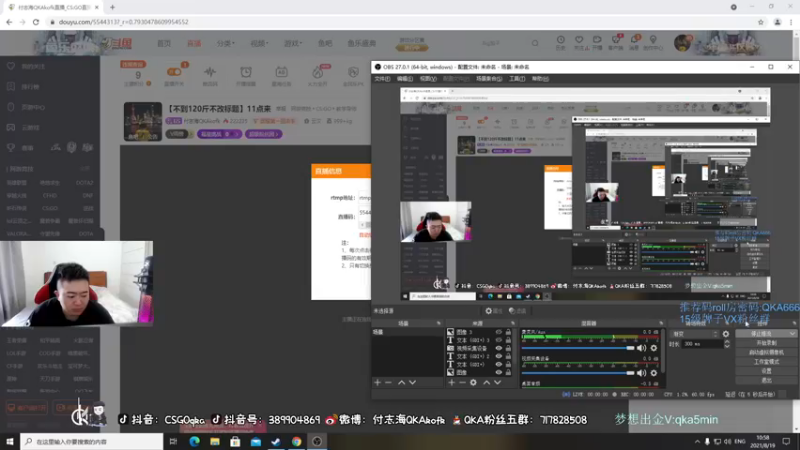The image size is (800, 450).
Task: Toggle the Douyu live broadcast switch
Action: pyautogui.click(x=174, y=72)
